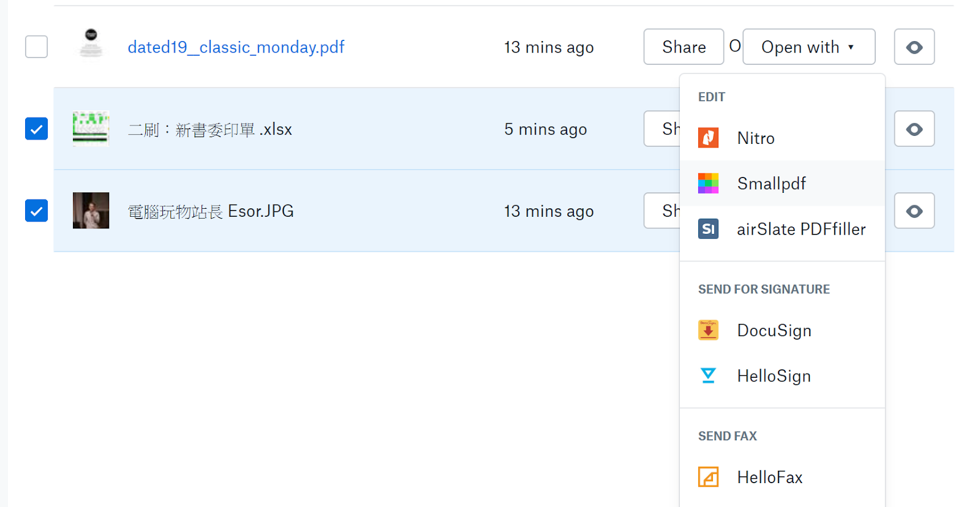Uncheck the xlsx file checkbox

(37, 129)
